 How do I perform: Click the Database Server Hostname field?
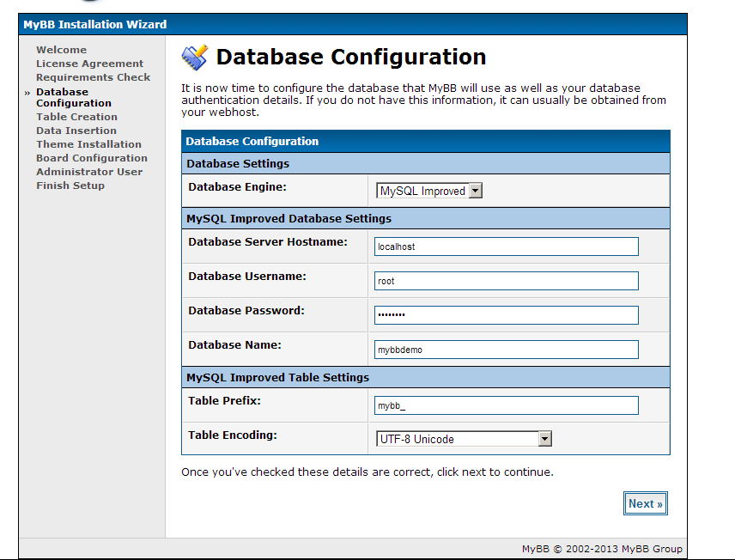coord(507,247)
